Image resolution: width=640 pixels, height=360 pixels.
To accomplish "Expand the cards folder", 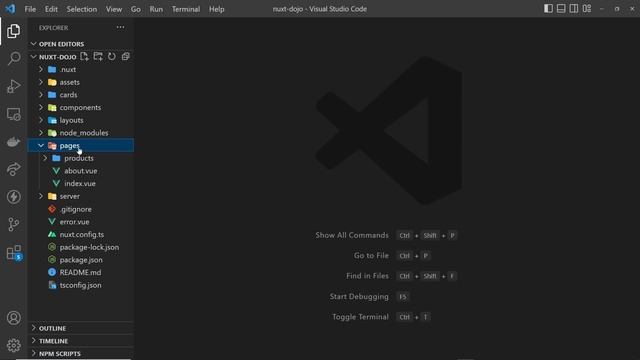I will click(x=41, y=95).
